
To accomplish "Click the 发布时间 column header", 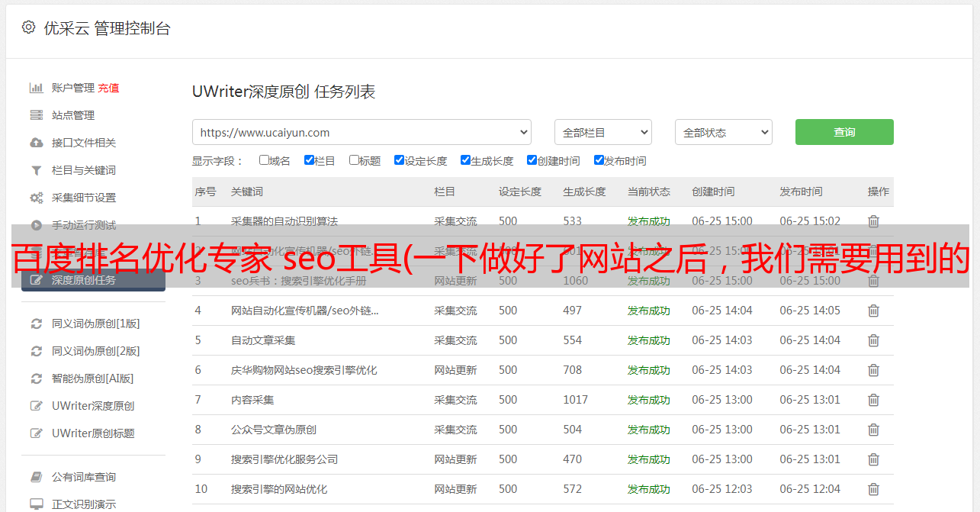I will coord(801,192).
